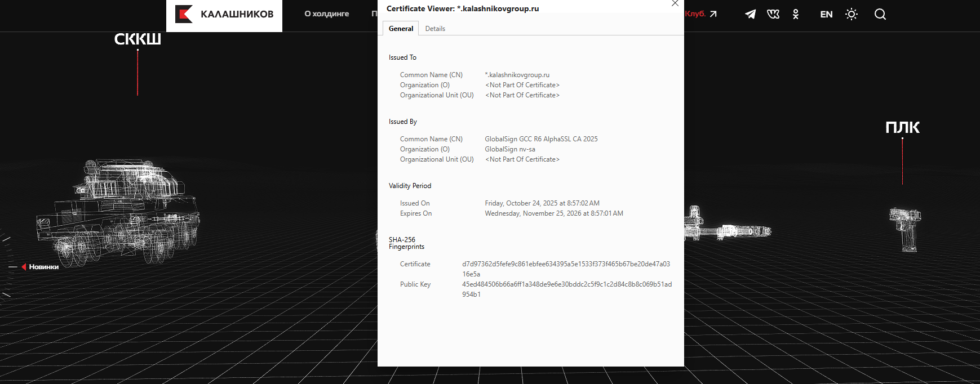
Task: Switch to the Details tab
Action: coord(435,29)
